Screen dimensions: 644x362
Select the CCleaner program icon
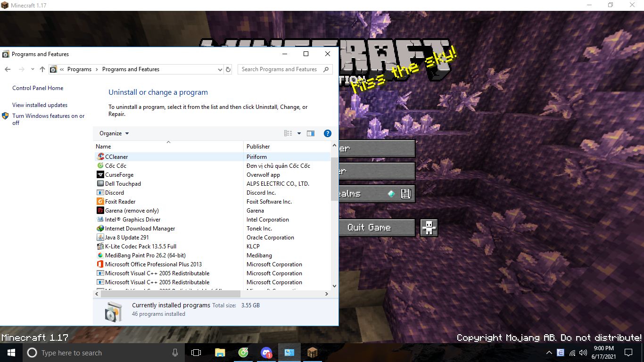coord(100,156)
